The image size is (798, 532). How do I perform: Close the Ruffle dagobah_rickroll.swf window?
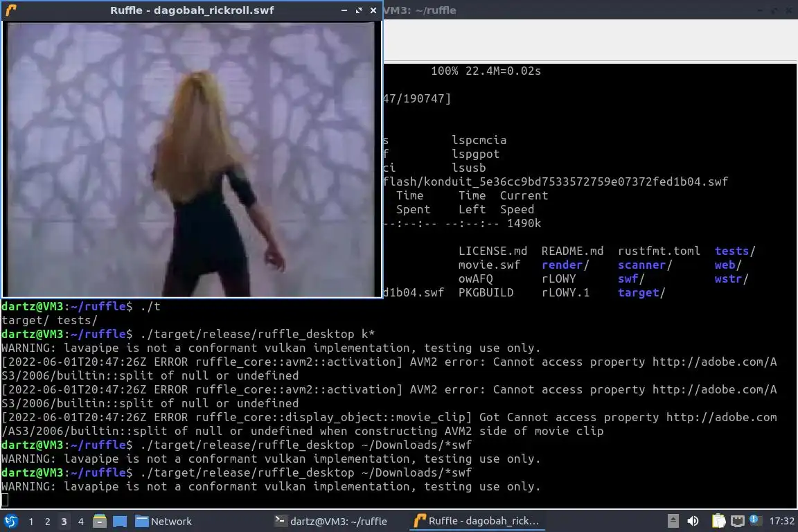pyautogui.click(x=373, y=10)
